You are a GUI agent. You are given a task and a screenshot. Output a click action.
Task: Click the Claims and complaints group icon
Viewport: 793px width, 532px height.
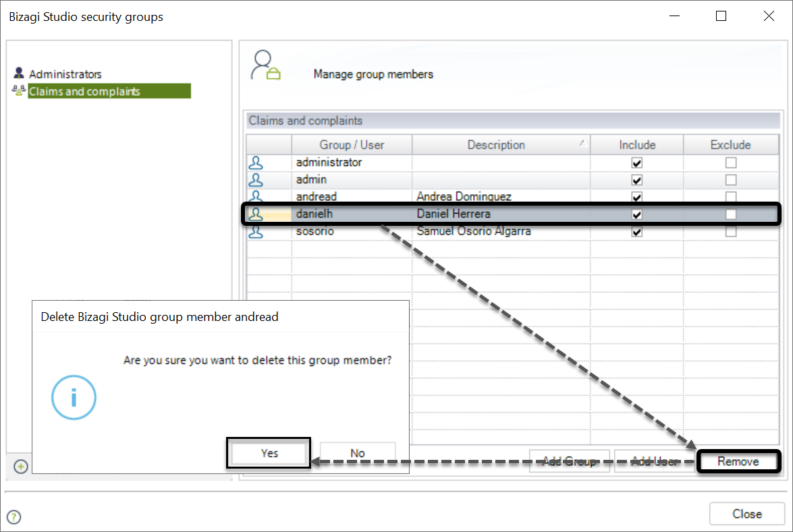pyautogui.click(x=19, y=91)
